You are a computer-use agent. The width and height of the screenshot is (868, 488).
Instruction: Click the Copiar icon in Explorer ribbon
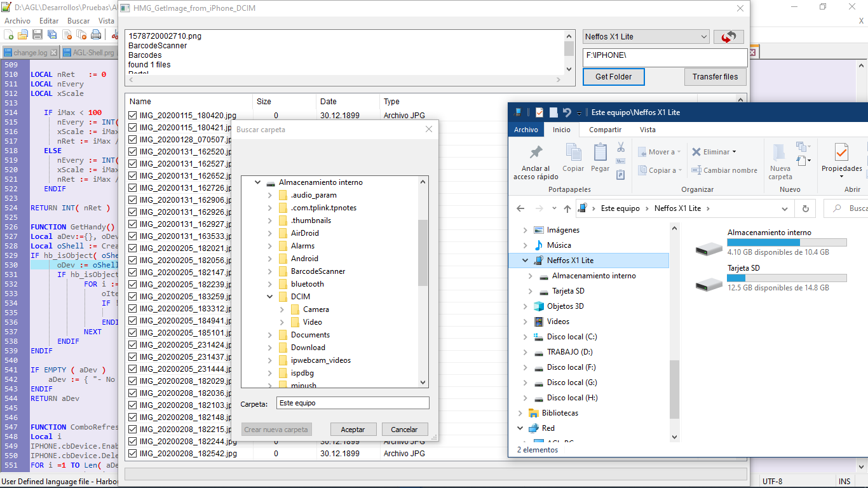[x=573, y=152]
